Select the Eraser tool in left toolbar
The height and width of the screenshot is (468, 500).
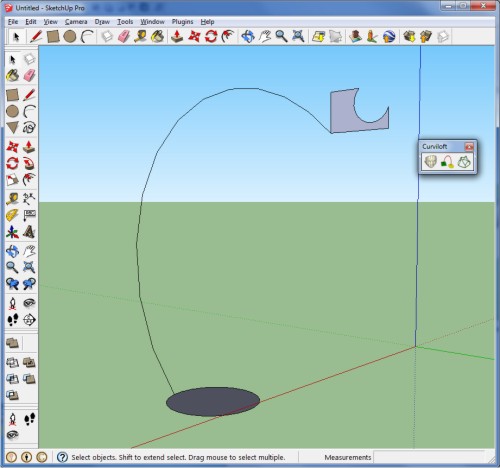pyautogui.click(x=29, y=75)
